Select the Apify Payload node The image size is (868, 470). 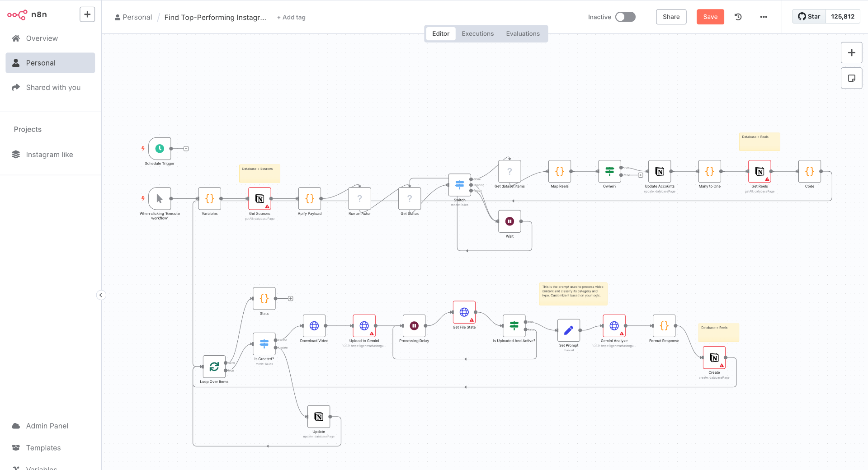point(310,198)
